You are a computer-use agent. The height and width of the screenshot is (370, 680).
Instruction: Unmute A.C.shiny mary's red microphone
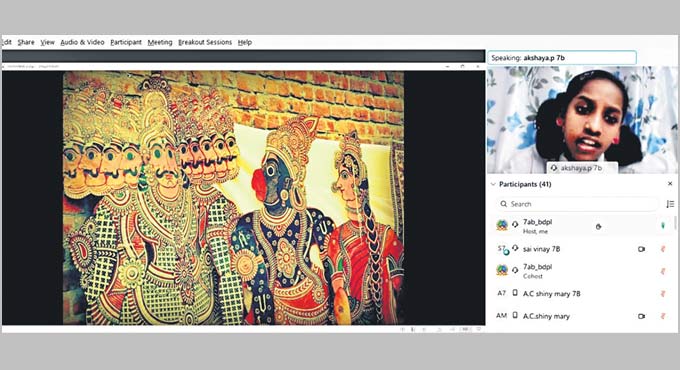[663, 316]
